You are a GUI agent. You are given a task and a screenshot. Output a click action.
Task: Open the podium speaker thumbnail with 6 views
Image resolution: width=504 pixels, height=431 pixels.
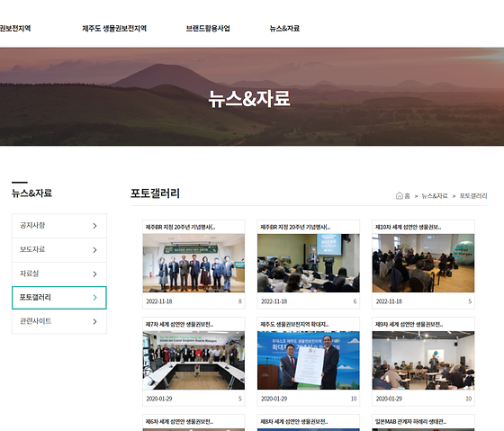point(309,263)
